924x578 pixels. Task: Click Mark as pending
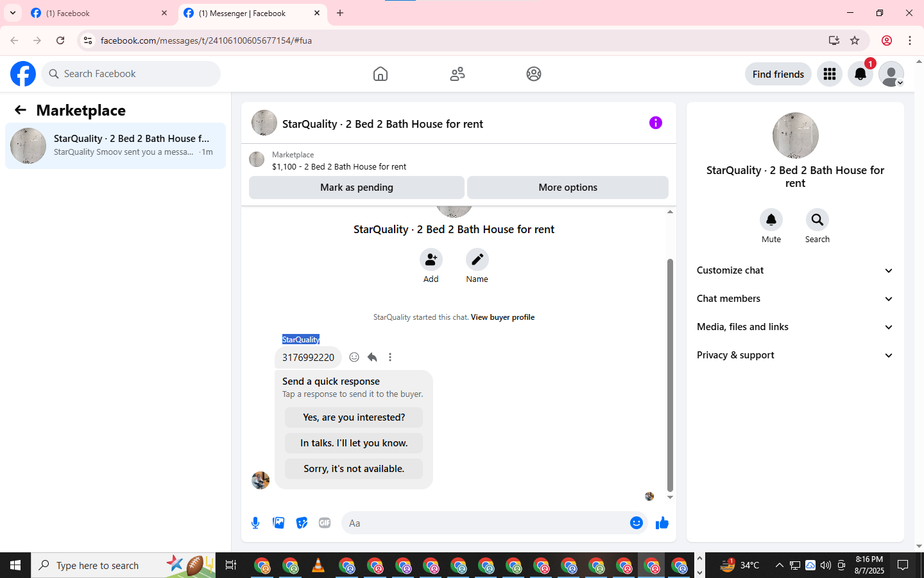357,188
